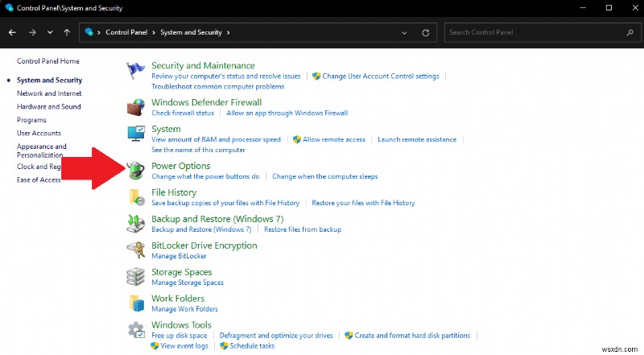Click the System monitor icon
Screen dimensions: 644x355
[x=136, y=134]
